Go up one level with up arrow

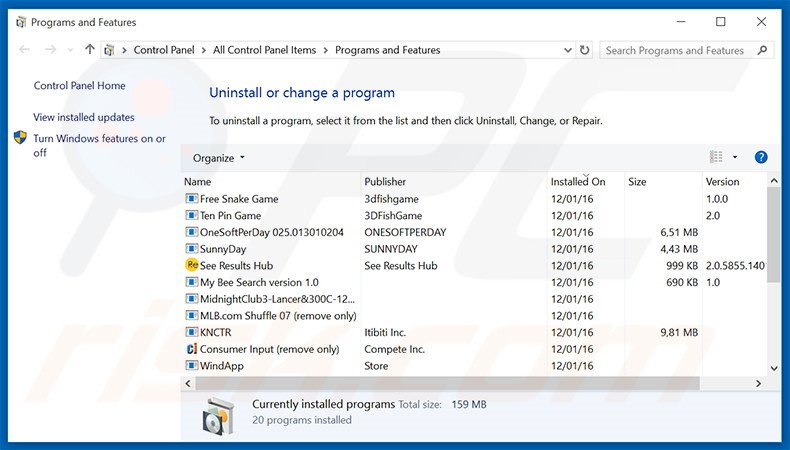point(90,49)
